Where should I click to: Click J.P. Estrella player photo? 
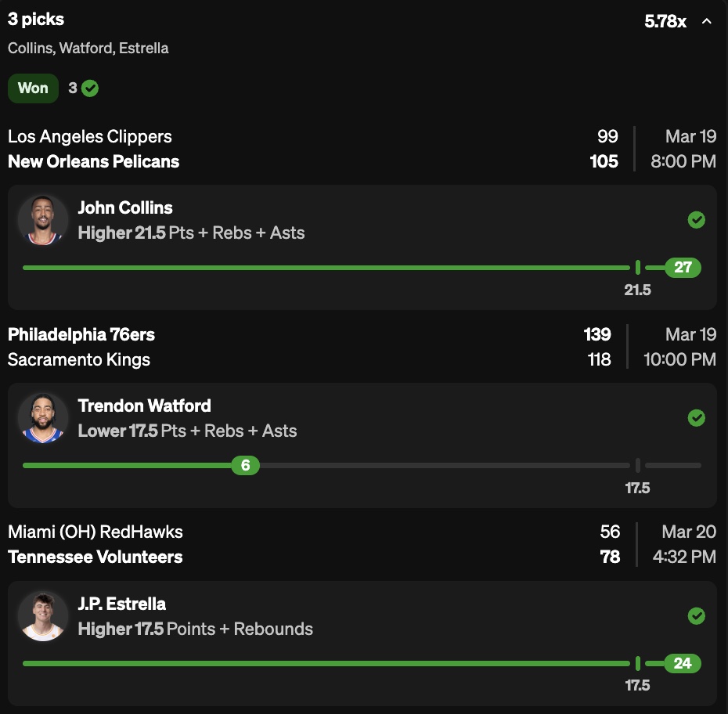[x=43, y=616]
